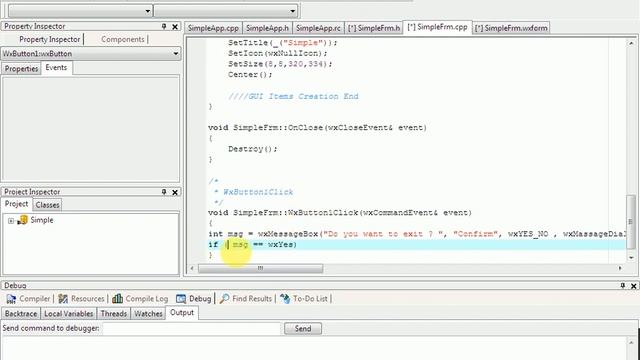Click editor horizontal scrollbar left arrow
The height and width of the screenshot is (360, 640).
192,268
